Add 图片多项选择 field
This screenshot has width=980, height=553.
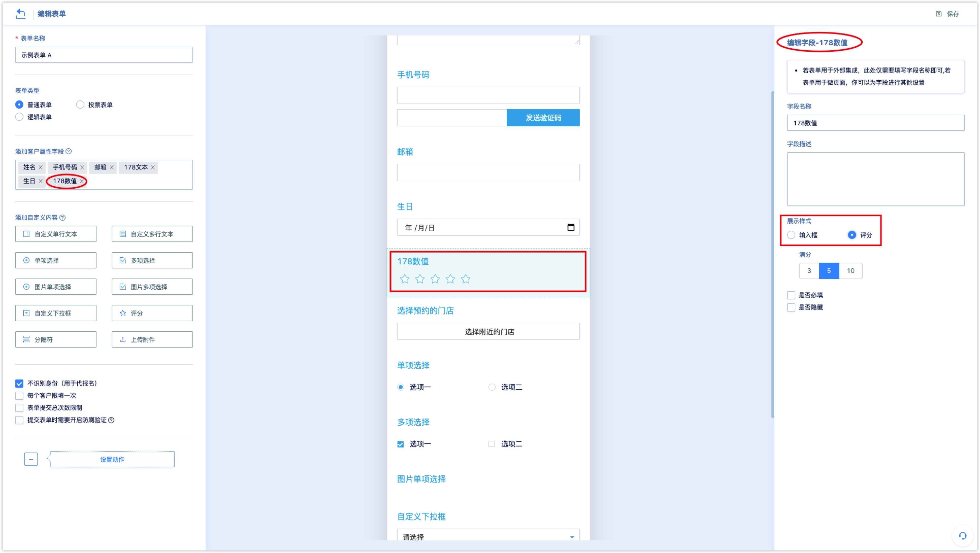152,287
